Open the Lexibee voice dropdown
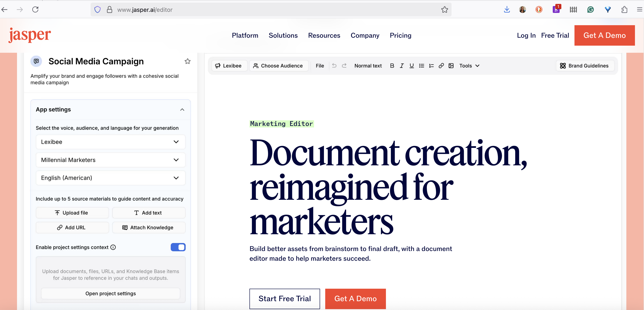Image resolution: width=644 pixels, height=310 pixels. click(x=110, y=142)
